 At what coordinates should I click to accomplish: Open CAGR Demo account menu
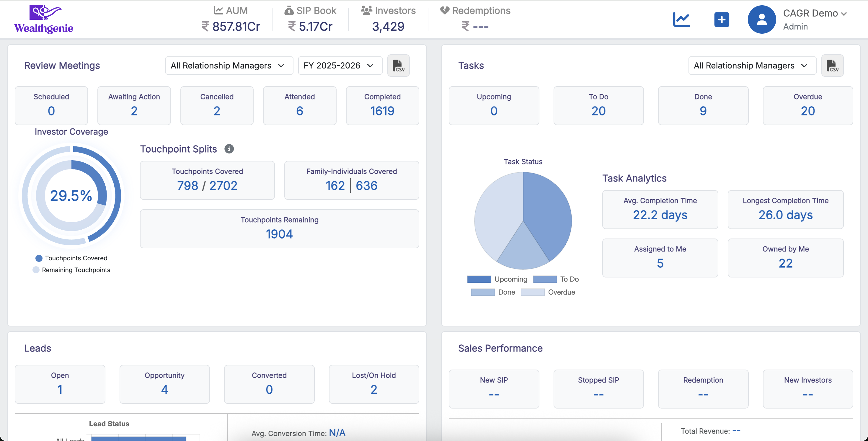pyautogui.click(x=815, y=14)
